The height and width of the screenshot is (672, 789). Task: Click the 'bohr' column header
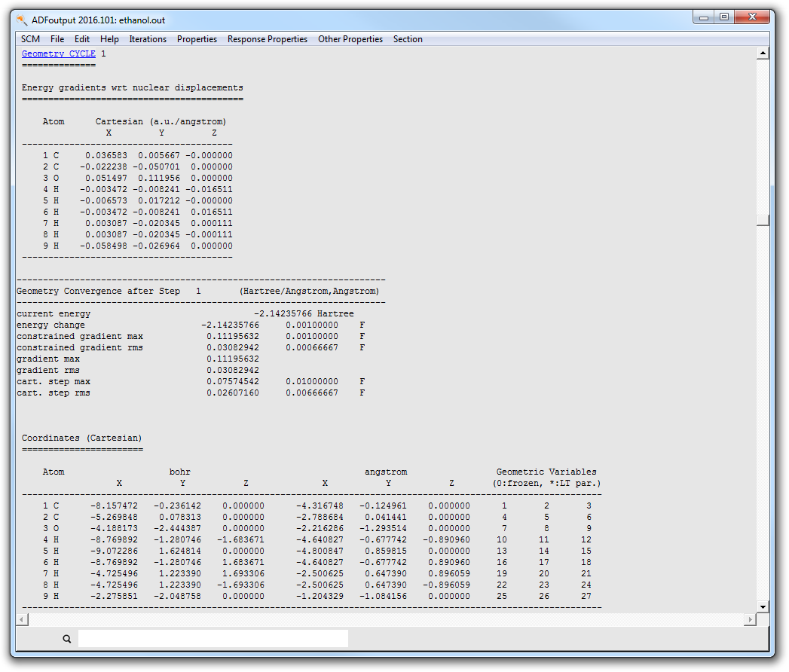(x=179, y=472)
